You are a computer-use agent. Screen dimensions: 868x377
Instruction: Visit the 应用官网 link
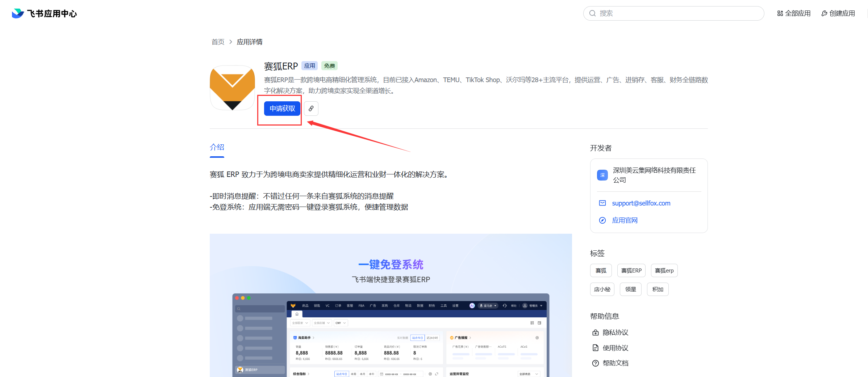(x=625, y=220)
